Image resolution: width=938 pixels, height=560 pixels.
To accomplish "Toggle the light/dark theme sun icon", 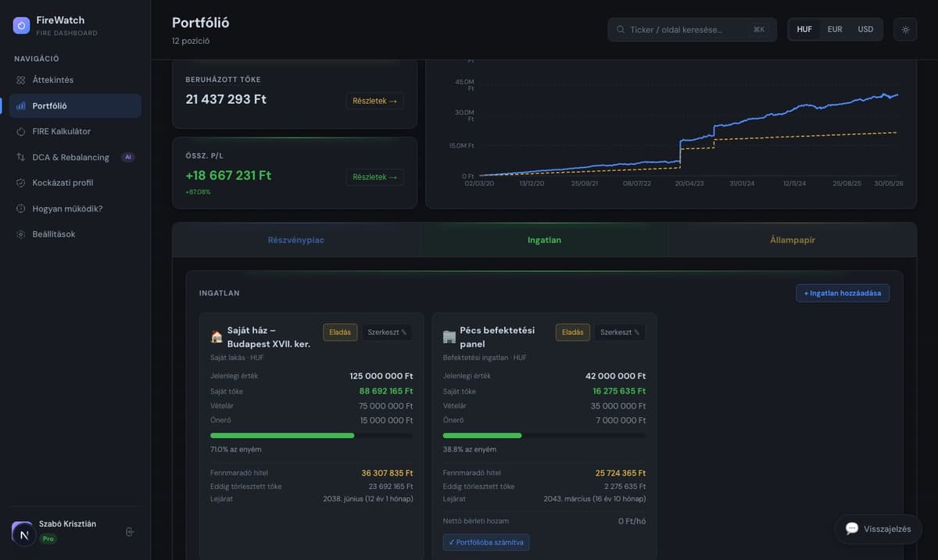I will [x=905, y=30].
